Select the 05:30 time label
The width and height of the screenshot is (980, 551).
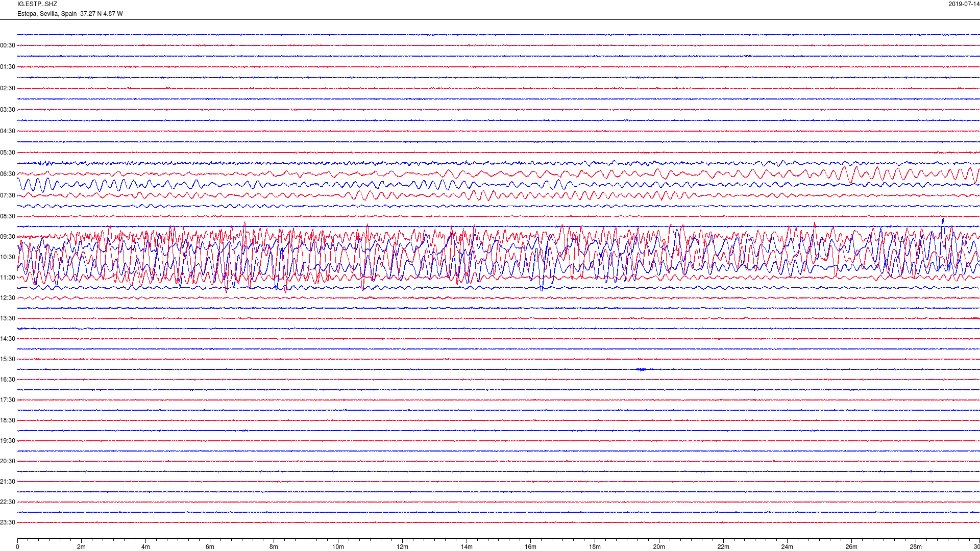pos(8,153)
